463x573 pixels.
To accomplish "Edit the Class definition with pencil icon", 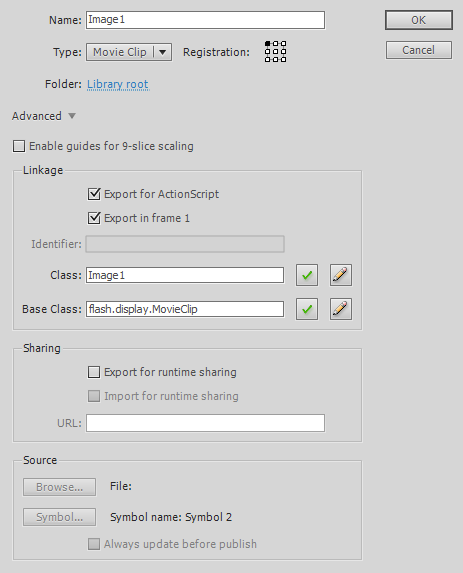I will click(341, 275).
